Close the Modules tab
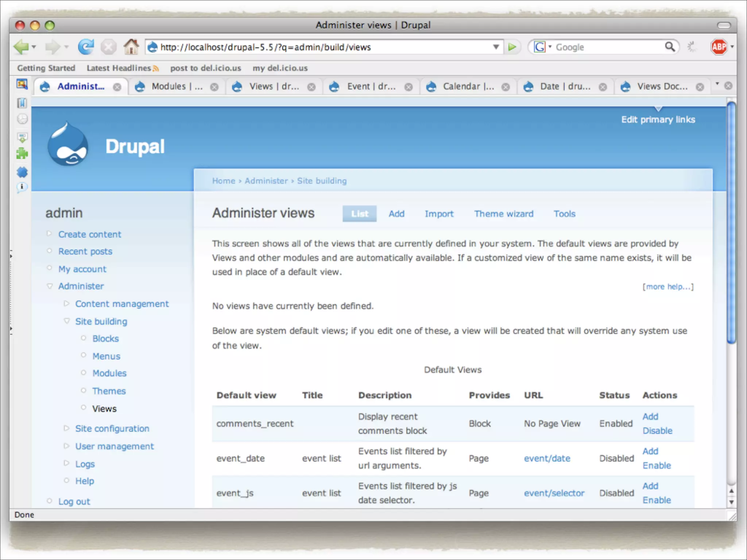747x560 pixels. pos(214,87)
